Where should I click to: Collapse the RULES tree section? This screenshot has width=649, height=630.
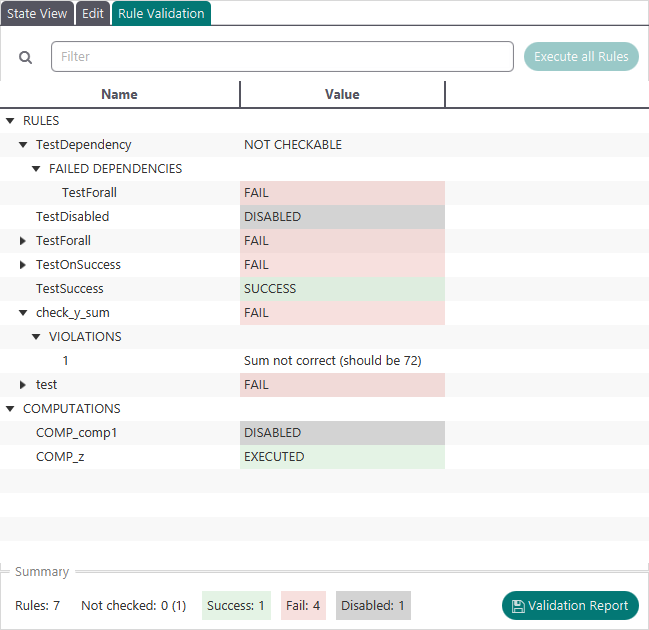tap(10, 121)
